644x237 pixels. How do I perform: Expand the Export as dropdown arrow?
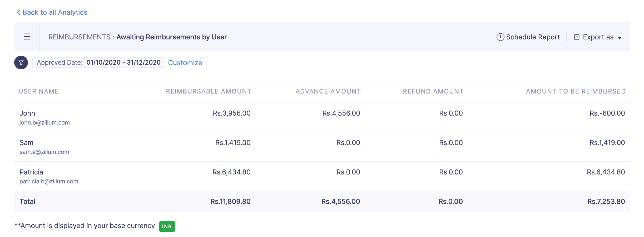[x=620, y=38]
